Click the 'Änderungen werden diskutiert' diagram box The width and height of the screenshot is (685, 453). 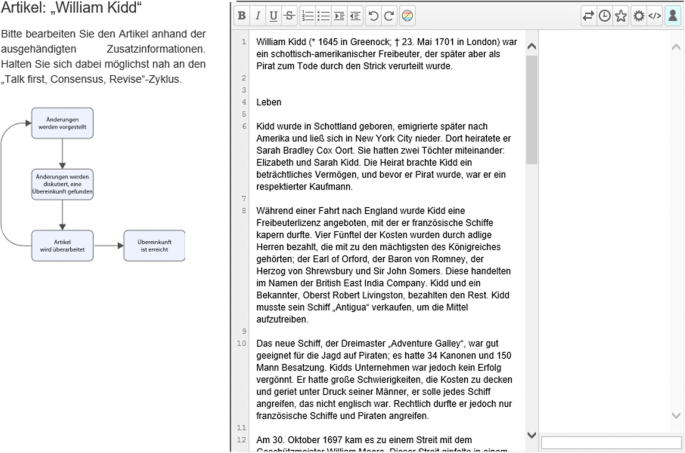62,184
